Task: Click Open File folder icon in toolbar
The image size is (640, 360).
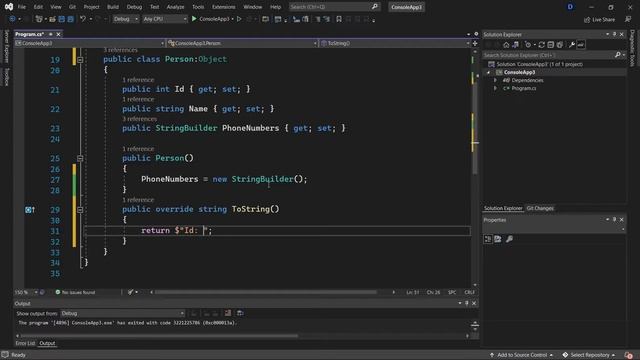Action: point(52,19)
